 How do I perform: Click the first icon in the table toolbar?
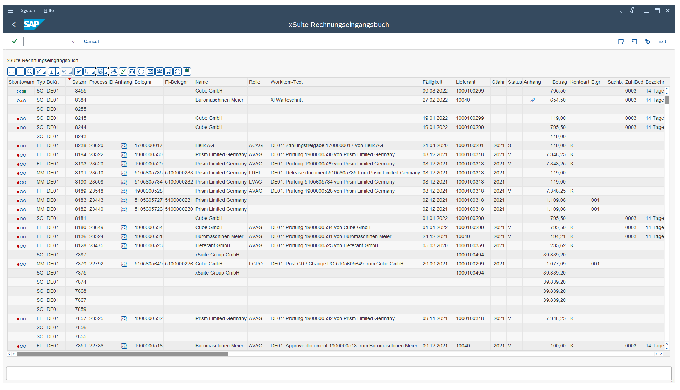(12, 72)
